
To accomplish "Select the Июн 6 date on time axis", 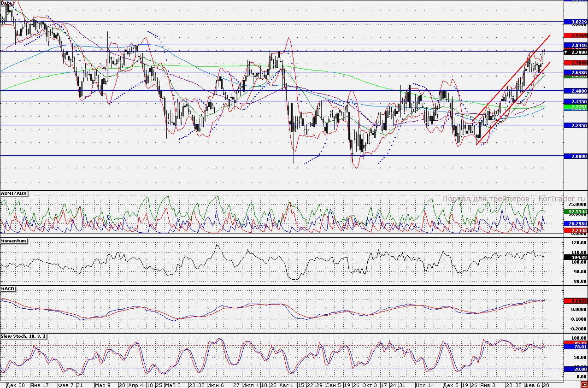I will [x=216, y=385].
